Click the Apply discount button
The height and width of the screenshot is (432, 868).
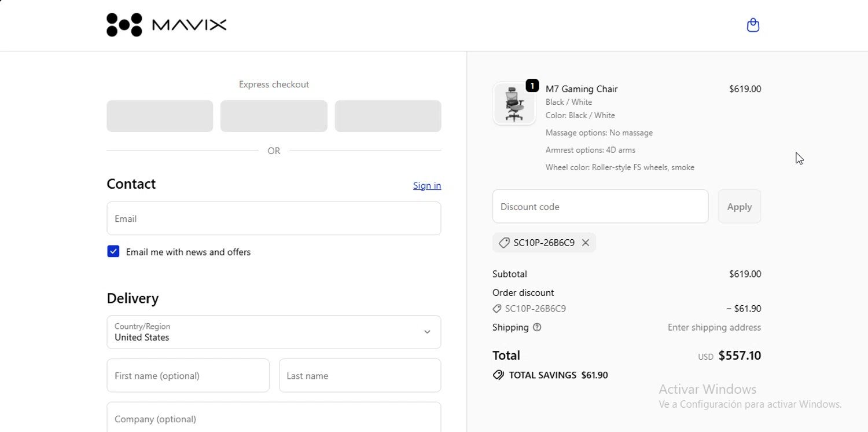740,206
